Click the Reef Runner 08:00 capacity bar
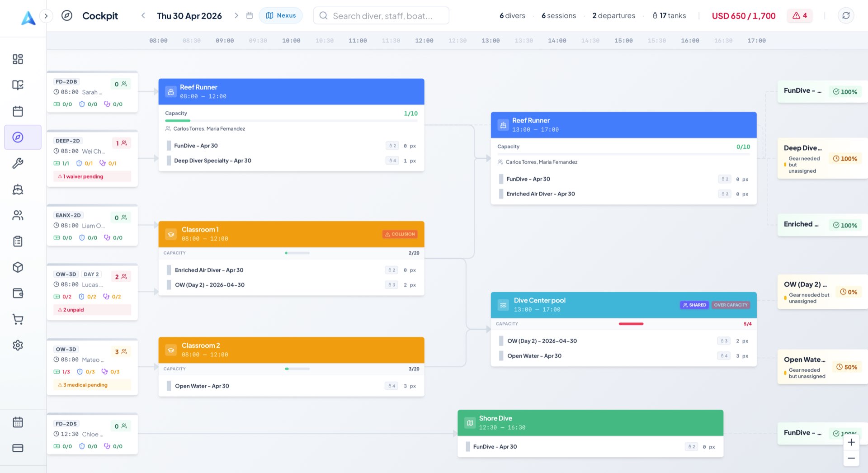The height and width of the screenshot is (473, 868). coord(291,121)
